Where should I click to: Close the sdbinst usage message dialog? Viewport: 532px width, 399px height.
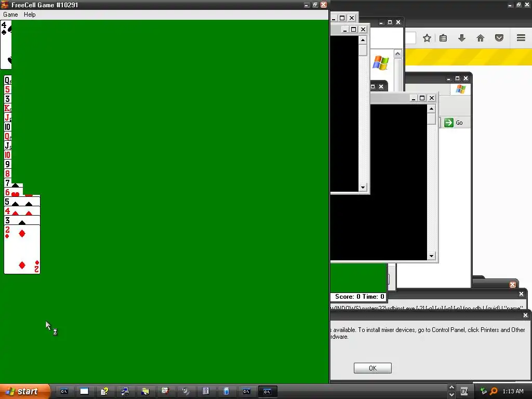[x=521, y=294]
